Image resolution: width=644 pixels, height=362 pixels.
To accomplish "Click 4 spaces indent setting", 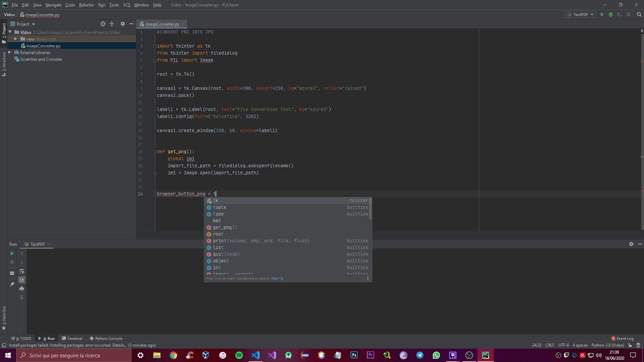I will click(580, 345).
